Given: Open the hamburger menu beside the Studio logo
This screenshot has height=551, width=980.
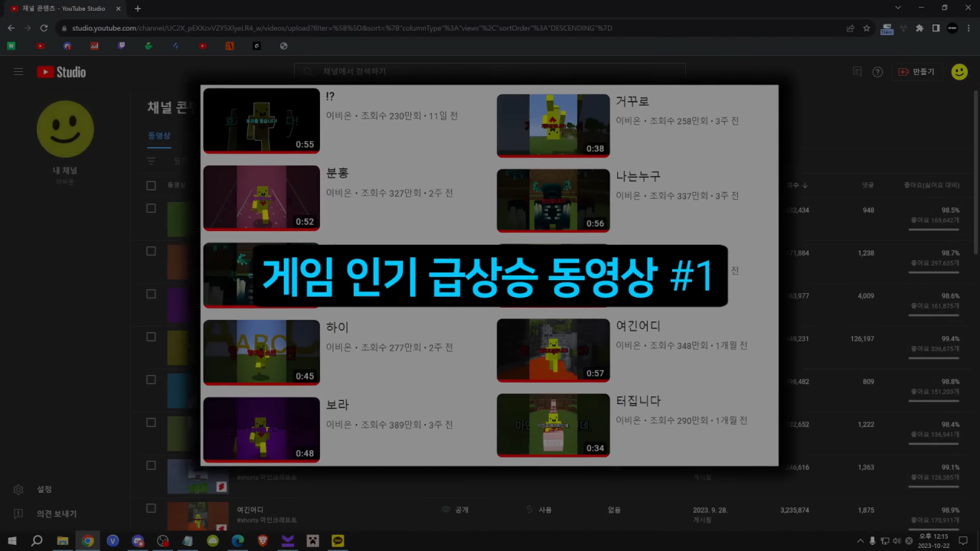Looking at the screenshot, I should [x=18, y=71].
